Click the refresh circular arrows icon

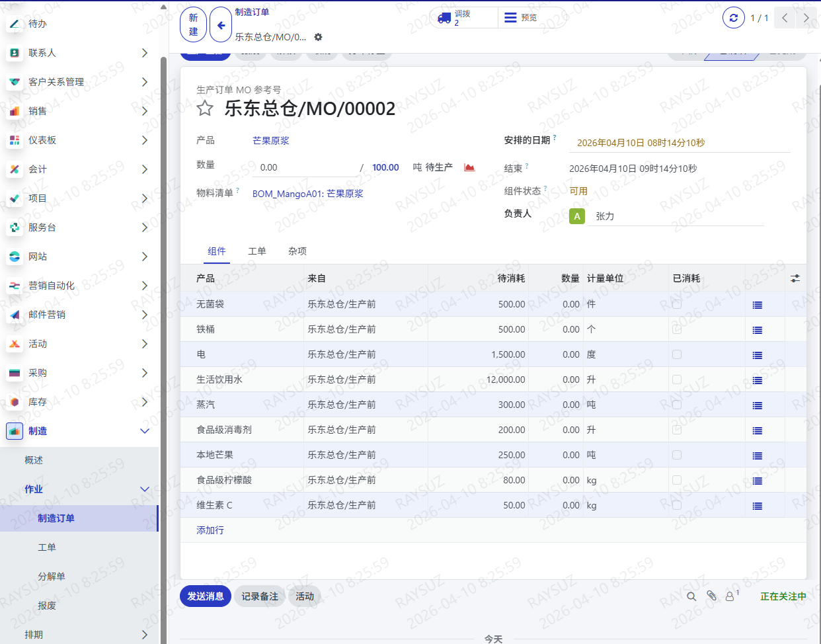pos(733,18)
